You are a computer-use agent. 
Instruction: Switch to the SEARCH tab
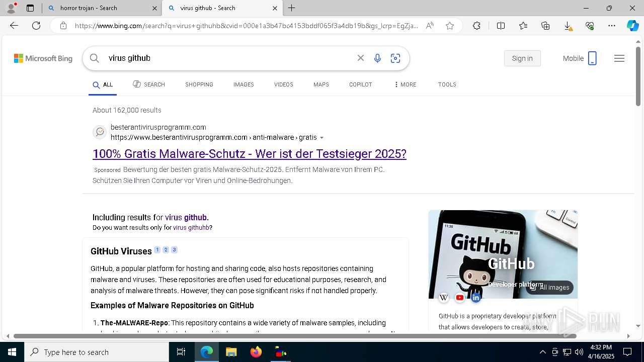(149, 84)
